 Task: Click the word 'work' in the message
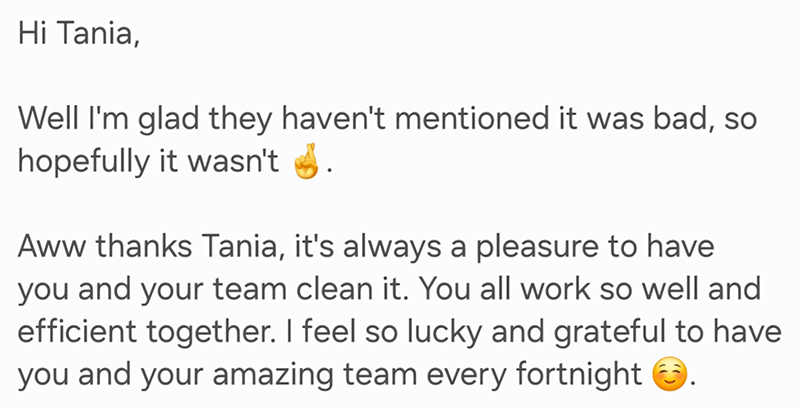click(555, 289)
